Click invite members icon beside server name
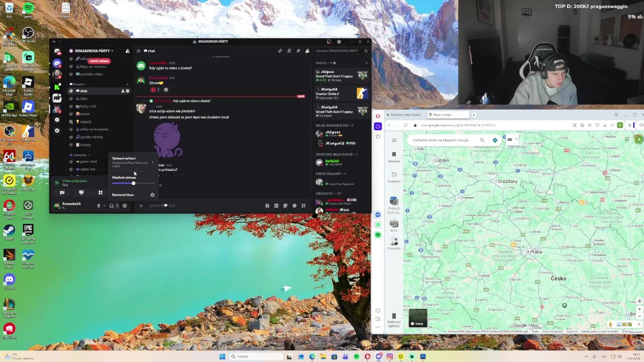The image size is (644, 362). [x=127, y=51]
